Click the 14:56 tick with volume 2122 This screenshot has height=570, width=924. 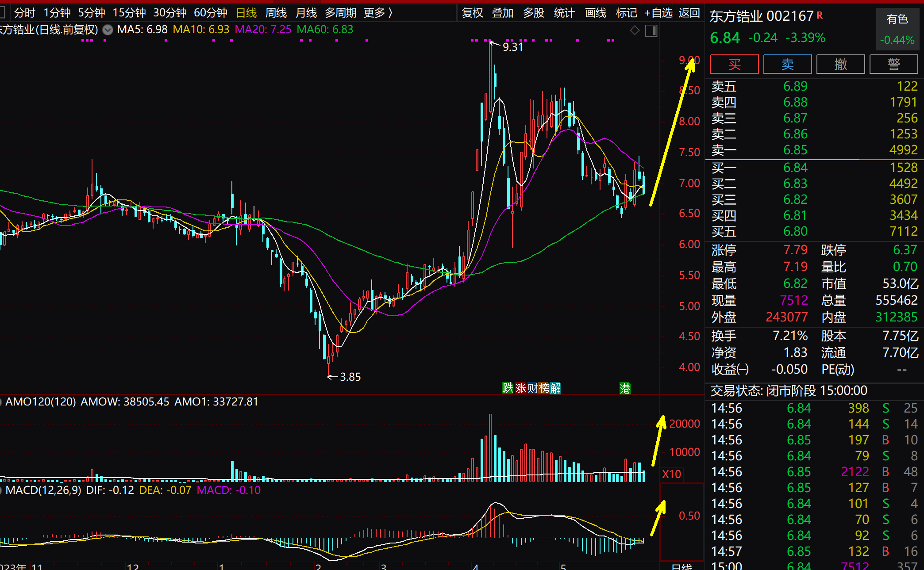(814, 472)
